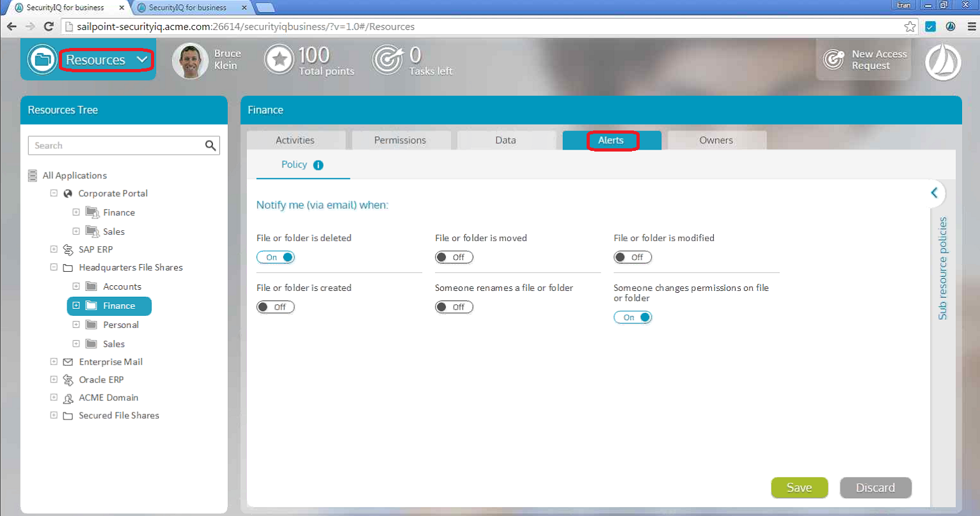Image resolution: width=980 pixels, height=516 pixels.
Task: Click the All Applications list icon
Action: 33,175
